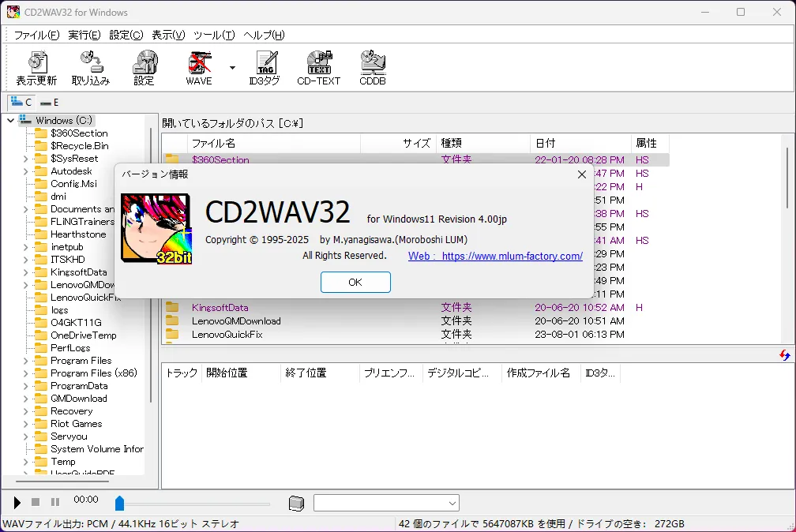This screenshot has width=796, height=532.
Task: Open the ID3タグ tag editor icon
Action: (265, 68)
